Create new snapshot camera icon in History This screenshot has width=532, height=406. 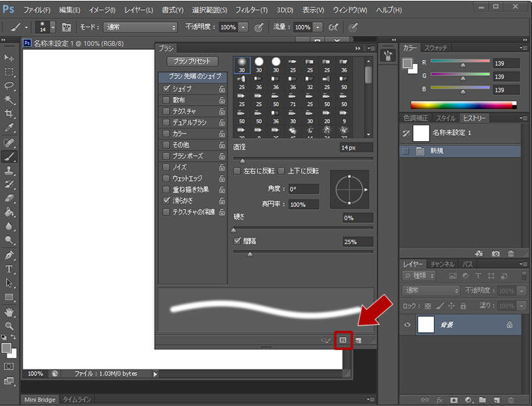coord(495,253)
